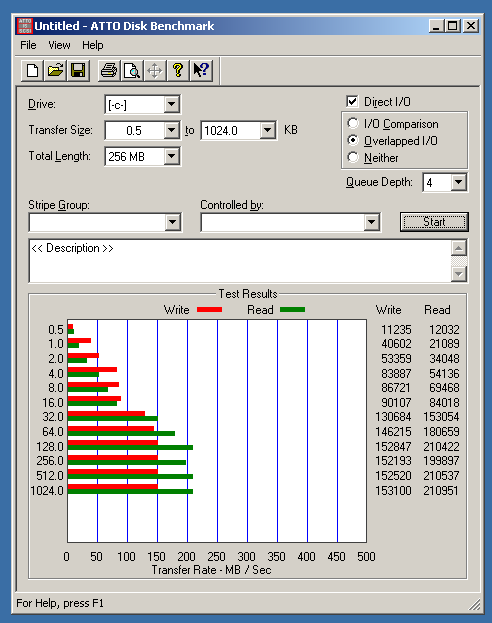
Task: Click the 128.0 transfer size row label
Action: pyautogui.click(x=50, y=447)
